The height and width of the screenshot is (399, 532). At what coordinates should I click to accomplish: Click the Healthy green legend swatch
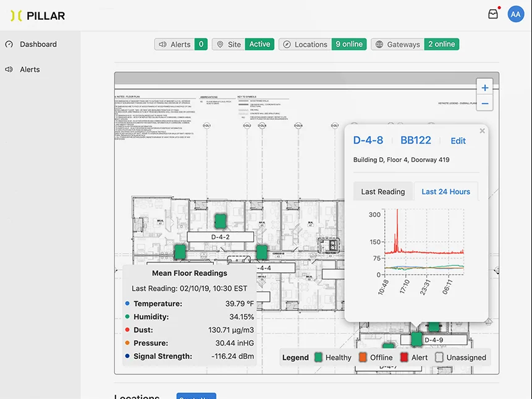(318, 357)
